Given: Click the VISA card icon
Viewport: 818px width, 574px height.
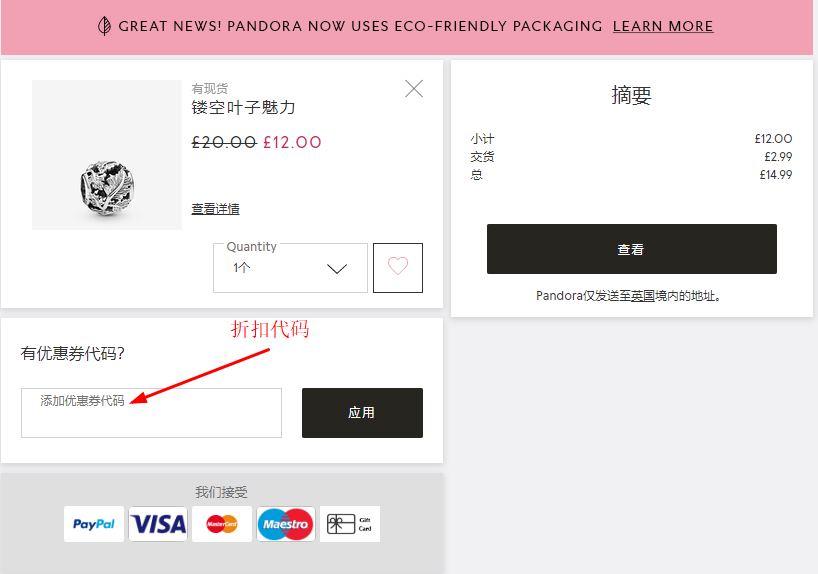Looking at the screenshot, I should (x=158, y=524).
